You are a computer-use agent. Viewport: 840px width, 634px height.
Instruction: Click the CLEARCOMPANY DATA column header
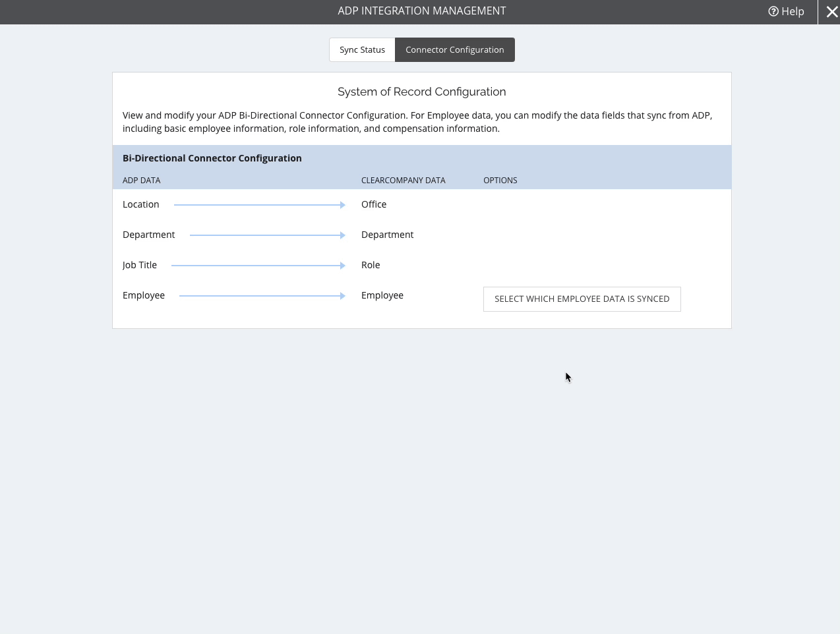pos(404,181)
